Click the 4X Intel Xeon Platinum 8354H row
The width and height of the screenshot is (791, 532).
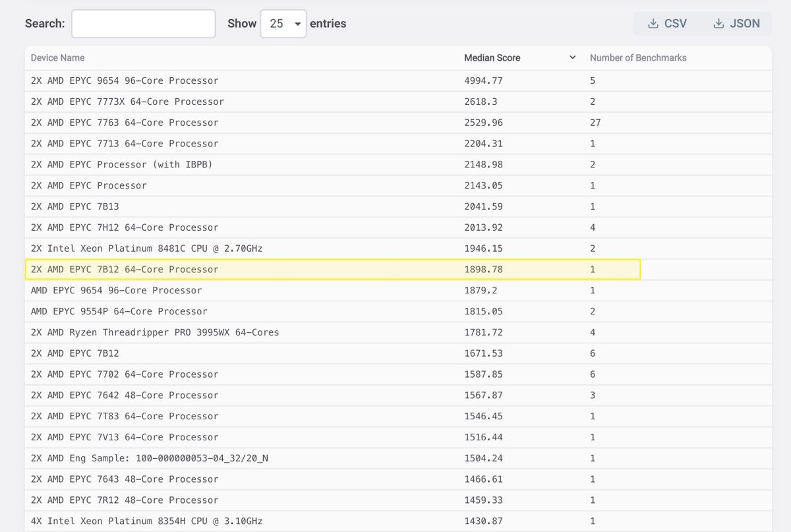click(146, 521)
